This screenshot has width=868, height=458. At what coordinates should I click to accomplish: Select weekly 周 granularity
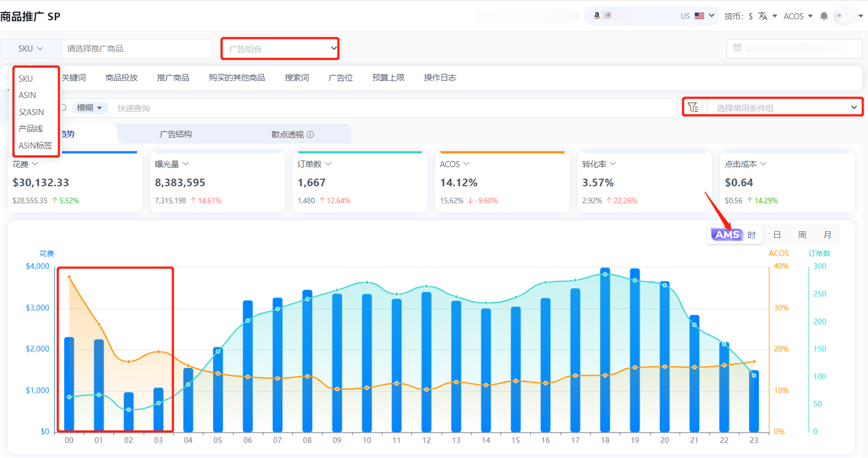(x=802, y=234)
